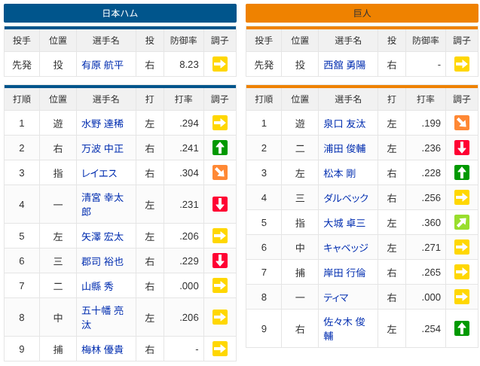Open player link 泉口 友汰

point(344,124)
